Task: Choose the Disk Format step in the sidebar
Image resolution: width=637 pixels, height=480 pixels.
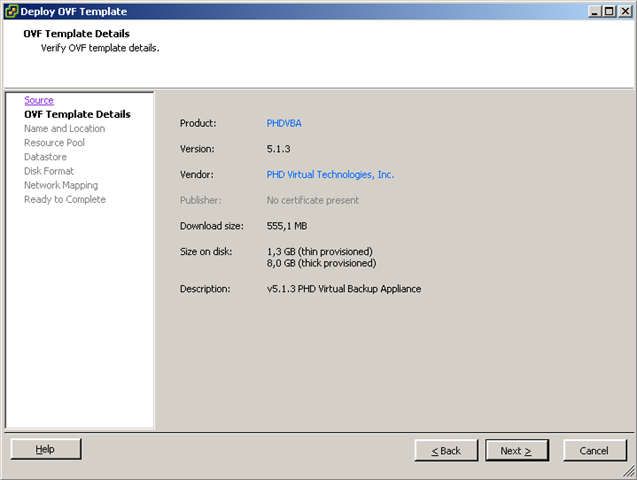Action: click(x=49, y=171)
